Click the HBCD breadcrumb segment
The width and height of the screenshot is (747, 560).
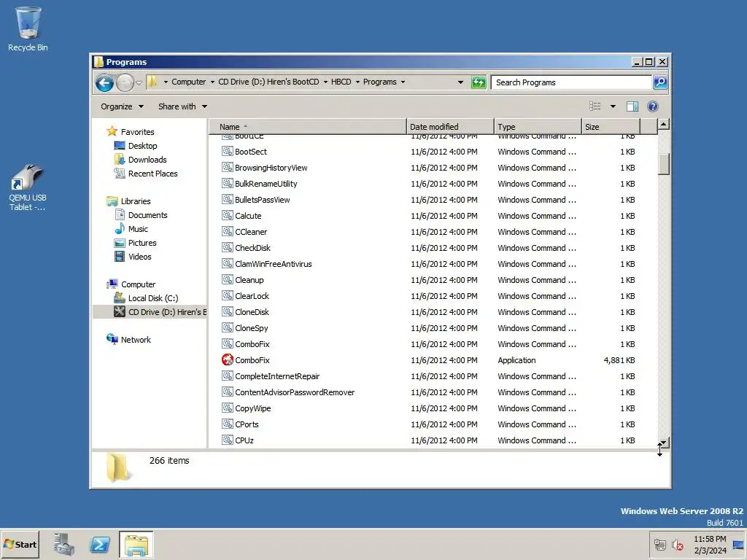341,82
